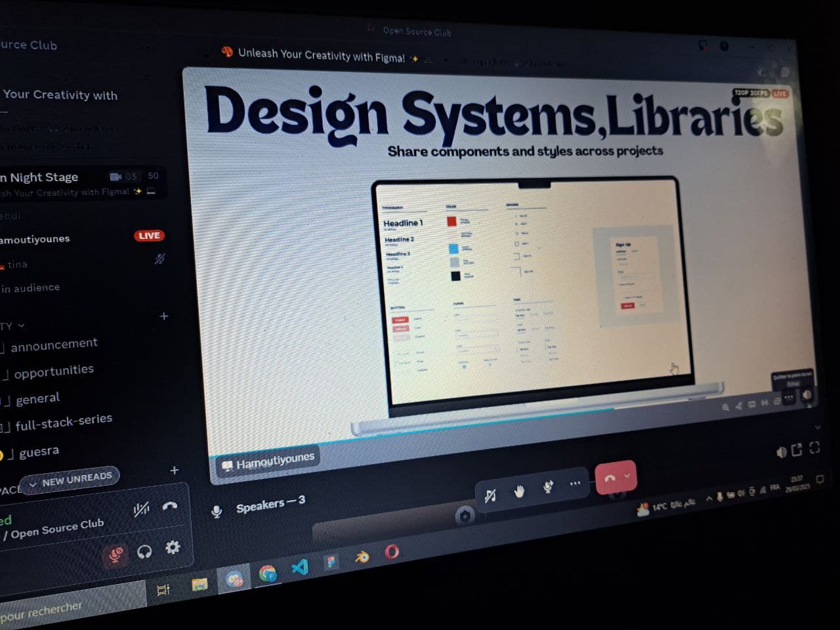Open the opportunities channel
Viewport: 840px width, 630px height.
(52, 371)
